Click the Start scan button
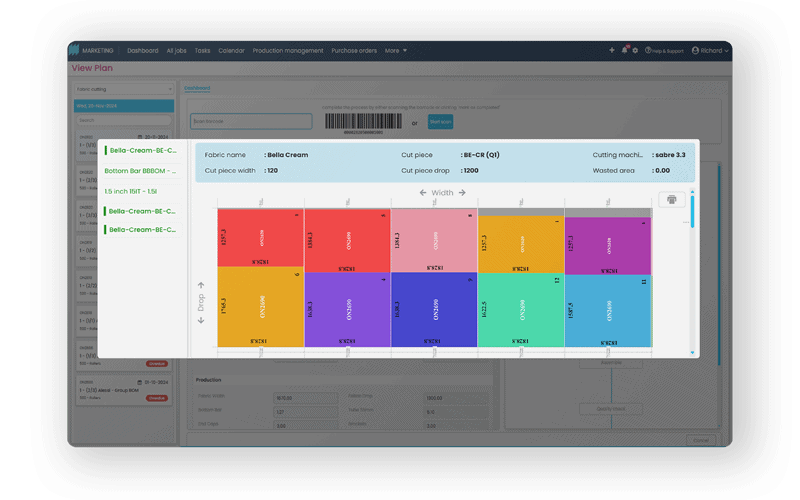800x500 pixels. [440, 122]
